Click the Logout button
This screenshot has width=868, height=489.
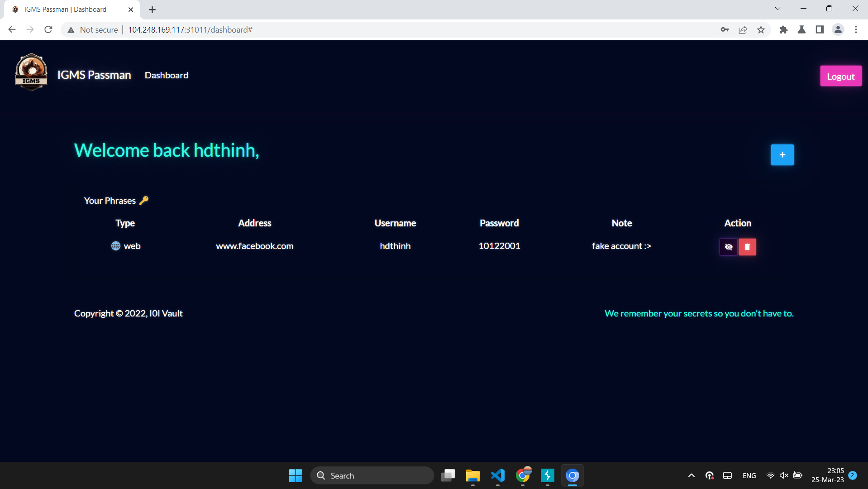click(x=840, y=76)
